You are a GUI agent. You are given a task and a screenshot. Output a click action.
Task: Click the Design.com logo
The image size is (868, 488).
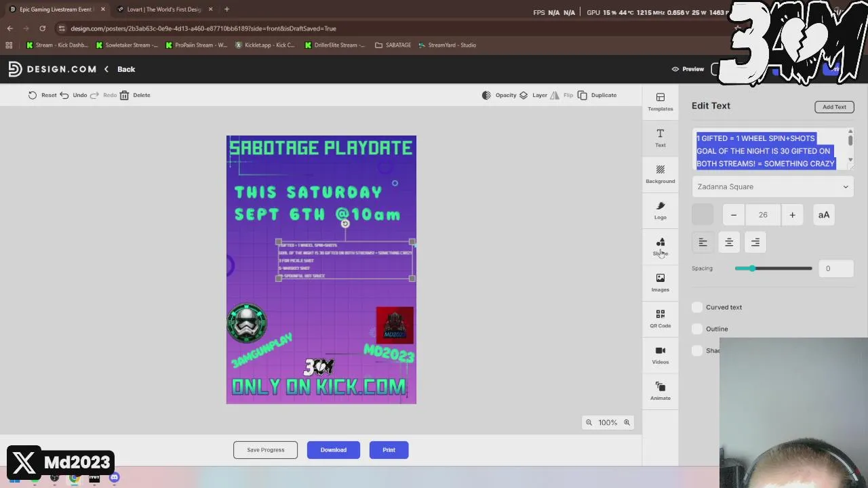(52, 69)
